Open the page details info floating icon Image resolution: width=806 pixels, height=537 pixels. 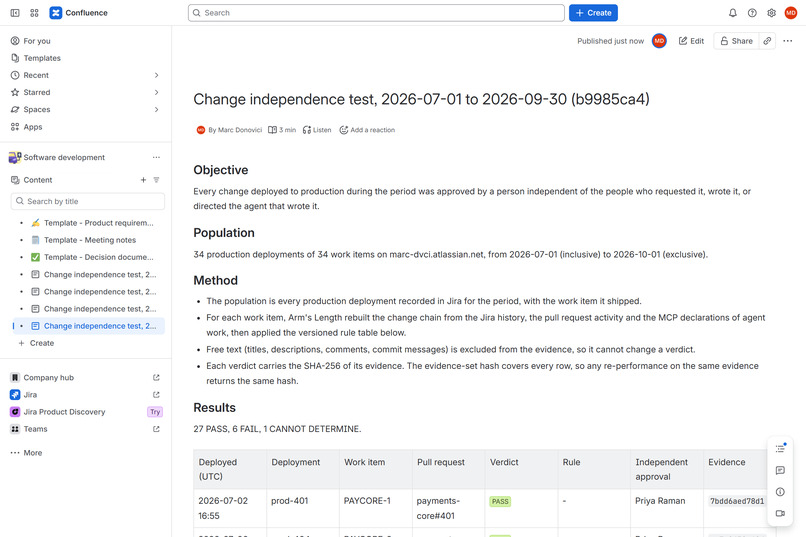[780, 492]
